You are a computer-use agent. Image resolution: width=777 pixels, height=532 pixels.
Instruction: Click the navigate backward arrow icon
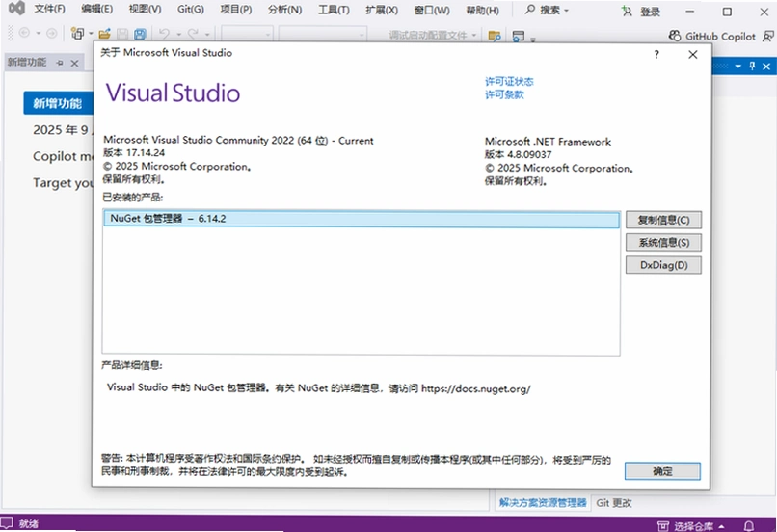[x=24, y=33]
